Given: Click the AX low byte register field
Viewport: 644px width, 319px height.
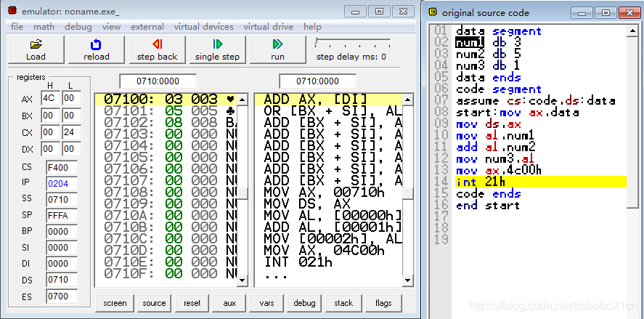Looking at the screenshot, I should coord(71,98).
